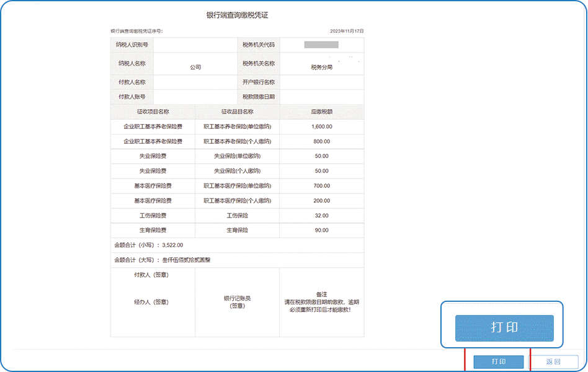Click the maternity insurance amount 90.00
Image resolution: width=588 pixels, height=372 pixels.
point(321,230)
